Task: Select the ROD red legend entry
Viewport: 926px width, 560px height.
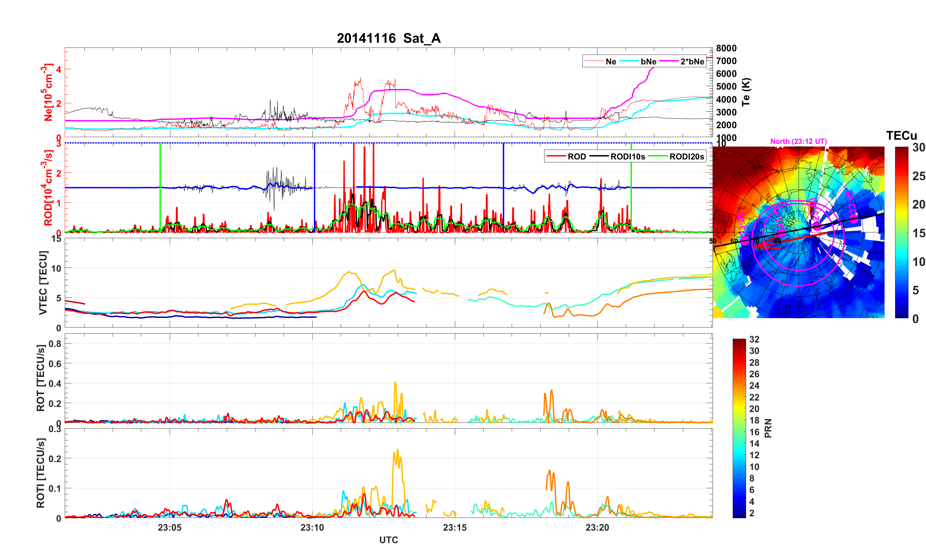Action: (576, 157)
